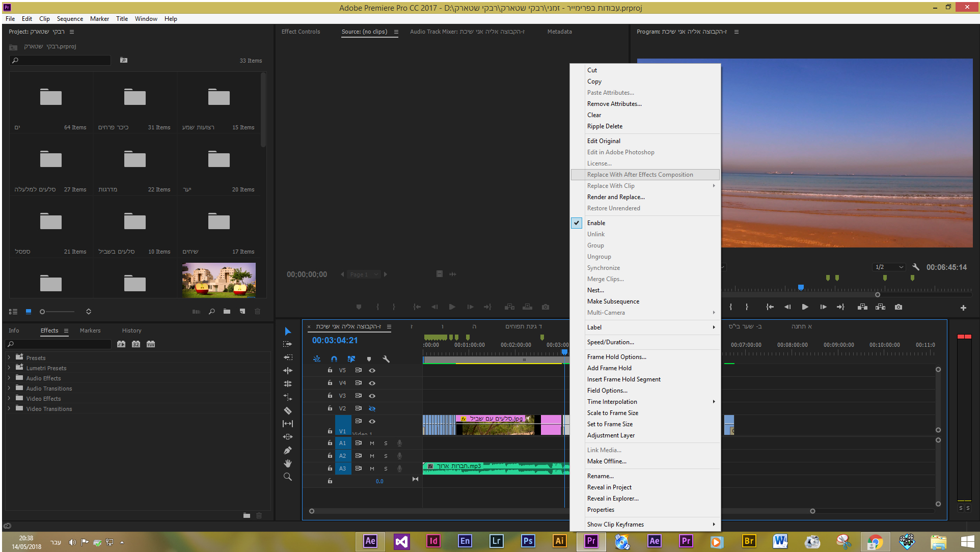Toggle V2 track output eye

click(x=372, y=408)
